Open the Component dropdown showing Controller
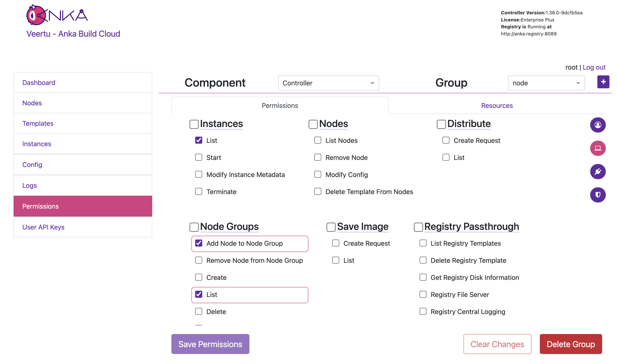 point(328,83)
